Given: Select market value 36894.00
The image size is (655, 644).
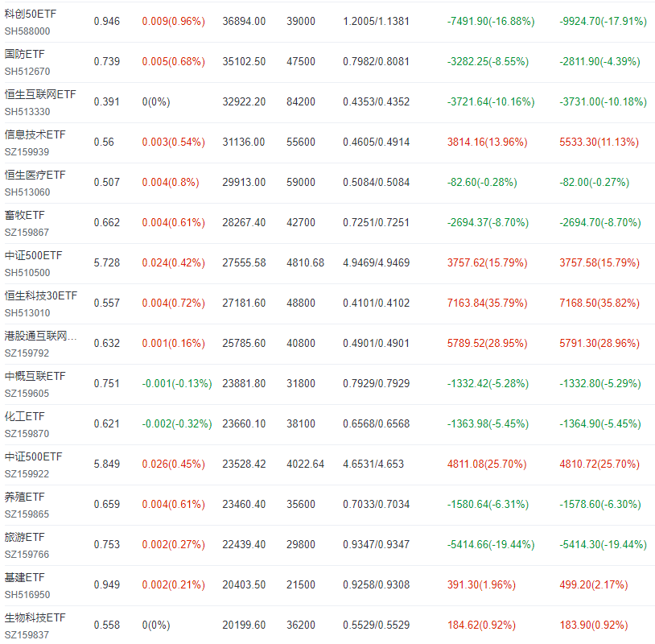Looking at the screenshot, I should tap(244, 21).
